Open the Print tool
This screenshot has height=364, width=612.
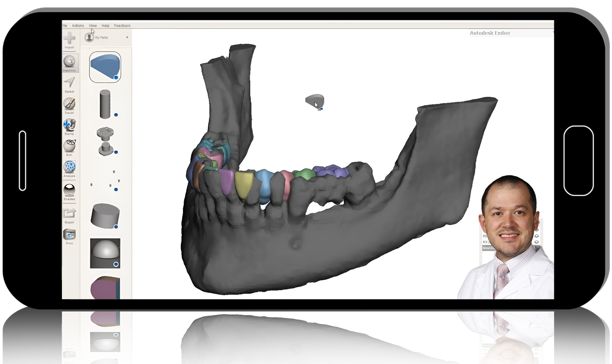(70, 235)
